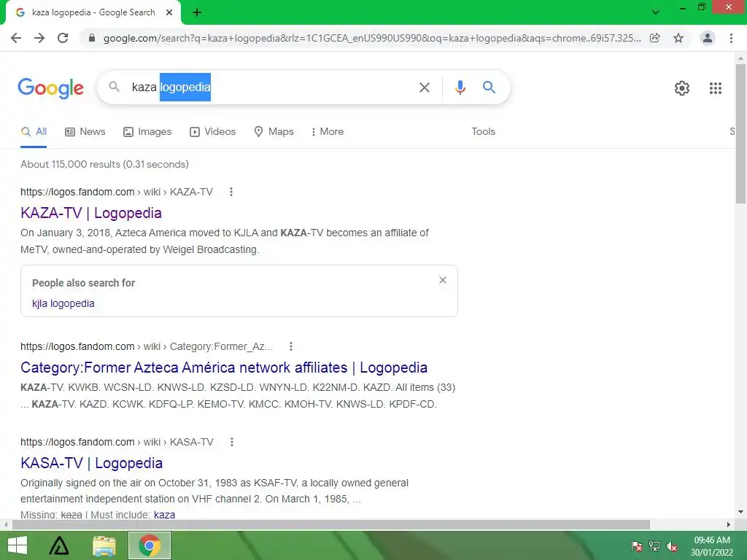The image size is (747, 560).
Task: Open options for Category:Former_Az result
Action: (x=291, y=346)
